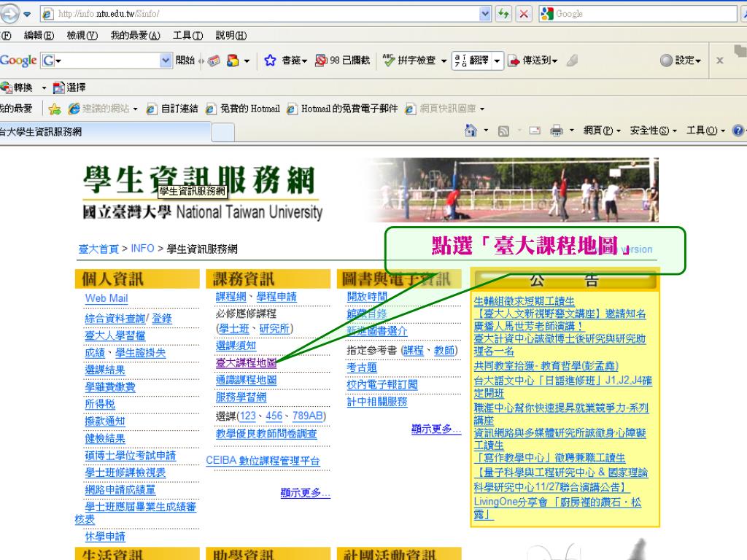Expand the 建議的網站 suggested sites dropdown
Screen dimensions: 747x560
(135, 109)
